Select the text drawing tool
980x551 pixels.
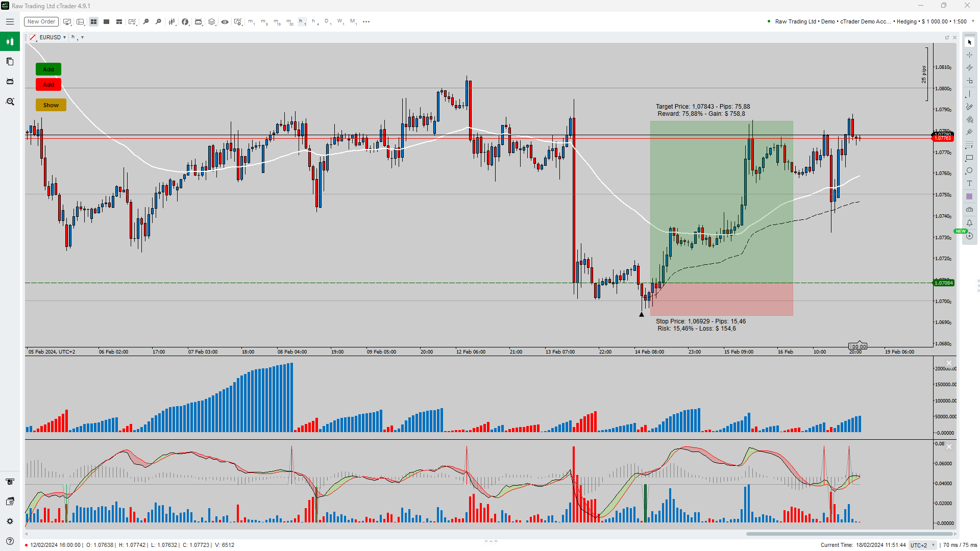969,184
